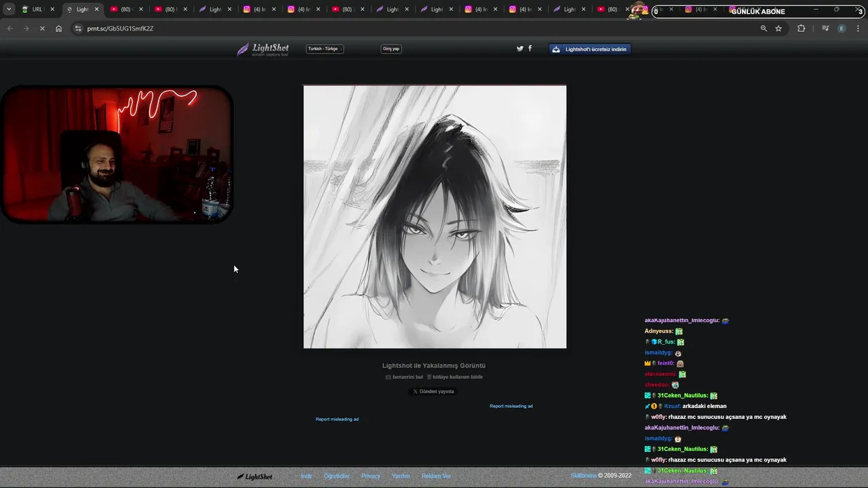Click the Giriş yap button

tap(391, 49)
